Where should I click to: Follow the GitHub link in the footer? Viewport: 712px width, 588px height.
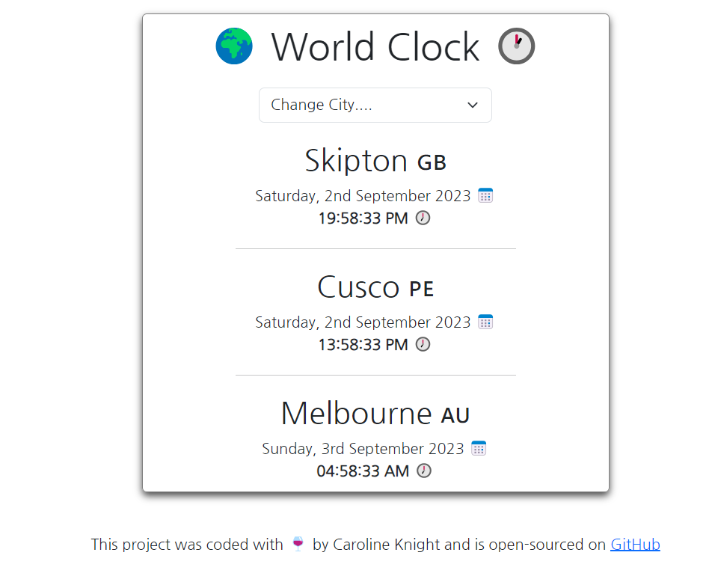[x=635, y=544]
